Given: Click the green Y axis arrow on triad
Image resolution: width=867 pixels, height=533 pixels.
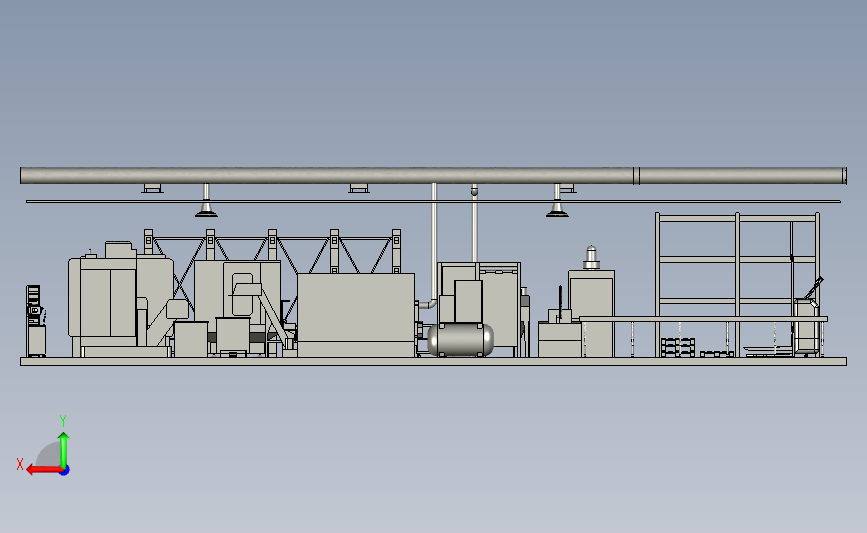Looking at the screenshot, I should pyautogui.click(x=64, y=451).
